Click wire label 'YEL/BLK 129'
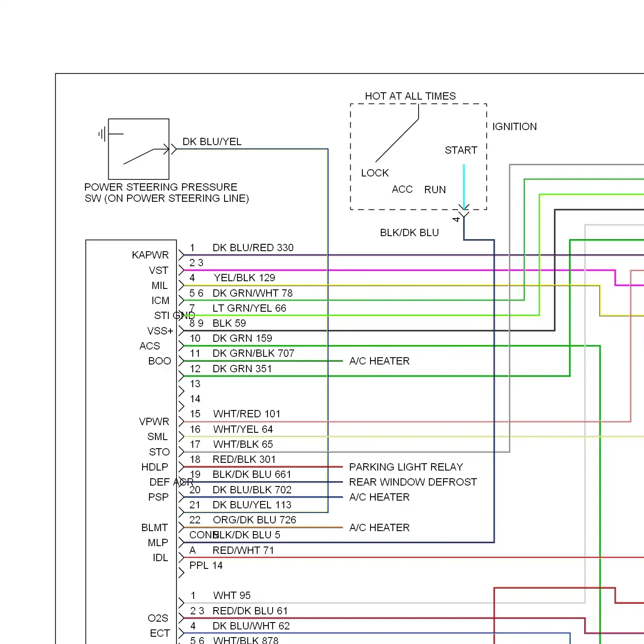The image size is (644, 644). [x=244, y=278]
